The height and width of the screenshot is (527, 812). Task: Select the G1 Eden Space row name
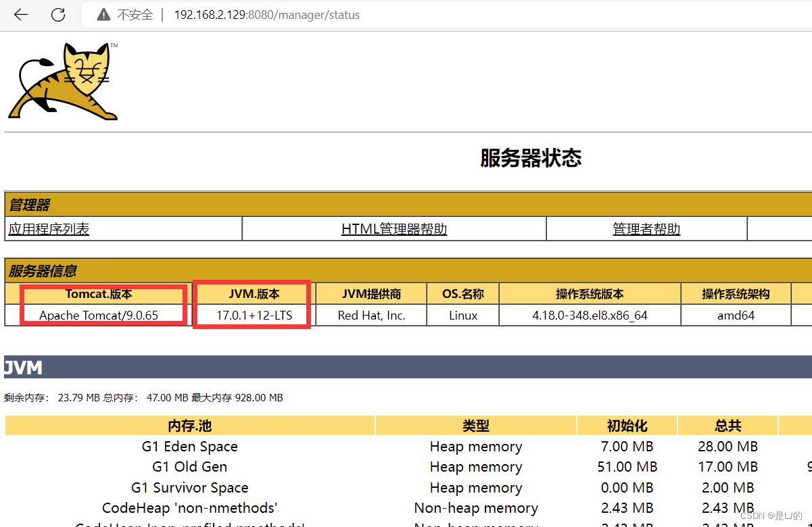(190, 447)
